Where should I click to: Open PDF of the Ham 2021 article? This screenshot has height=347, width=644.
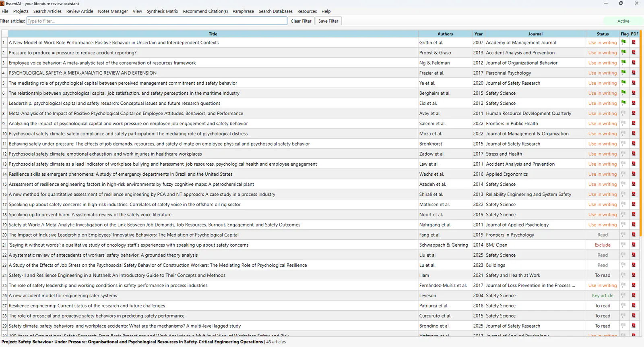634,275
